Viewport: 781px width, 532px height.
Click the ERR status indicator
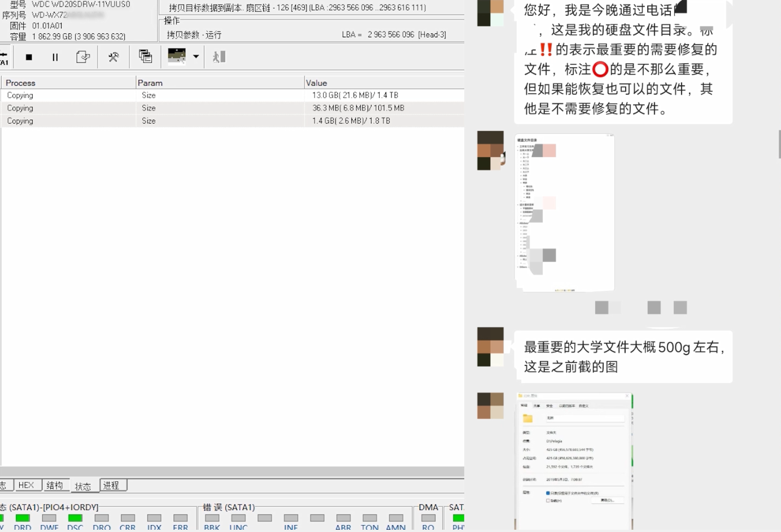pyautogui.click(x=180, y=518)
